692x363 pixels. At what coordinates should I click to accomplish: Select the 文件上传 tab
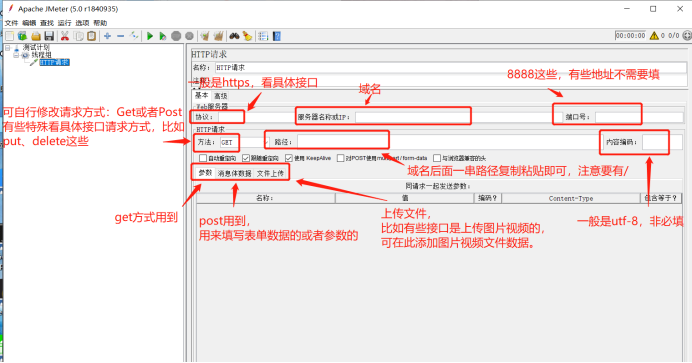point(271,173)
